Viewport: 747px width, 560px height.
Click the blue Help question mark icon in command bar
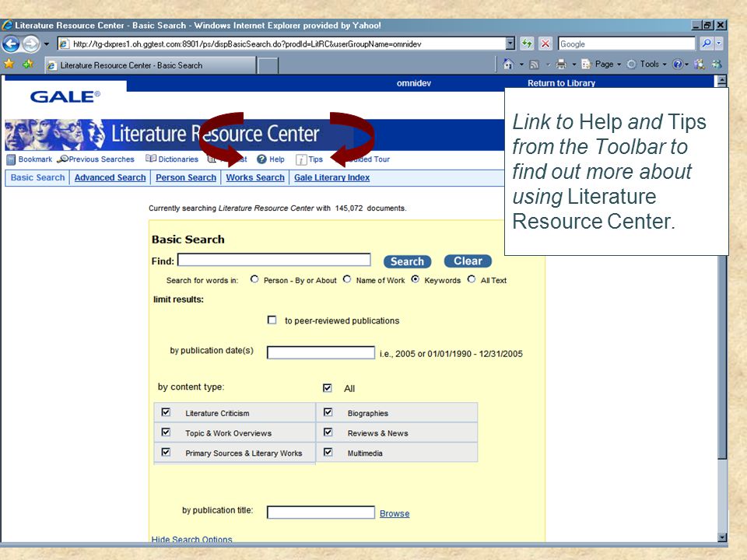[x=678, y=65]
